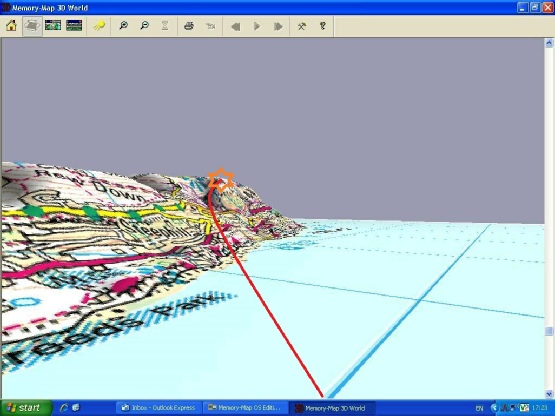Click the Memory-Map 3D World title bar icon
Image resolution: width=555 pixels, height=416 pixels.
point(6,7)
